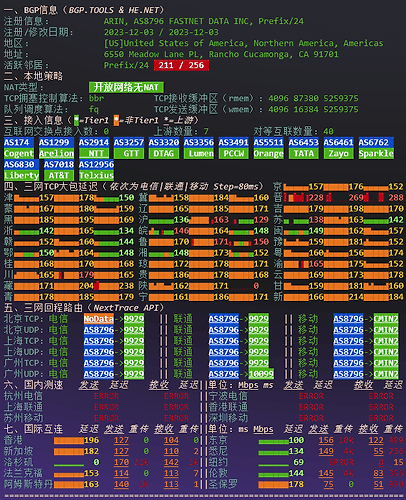The width and height of the screenshot is (406, 500).
Task: Select the bbr congestion algorithm value
Action: coord(96,98)
